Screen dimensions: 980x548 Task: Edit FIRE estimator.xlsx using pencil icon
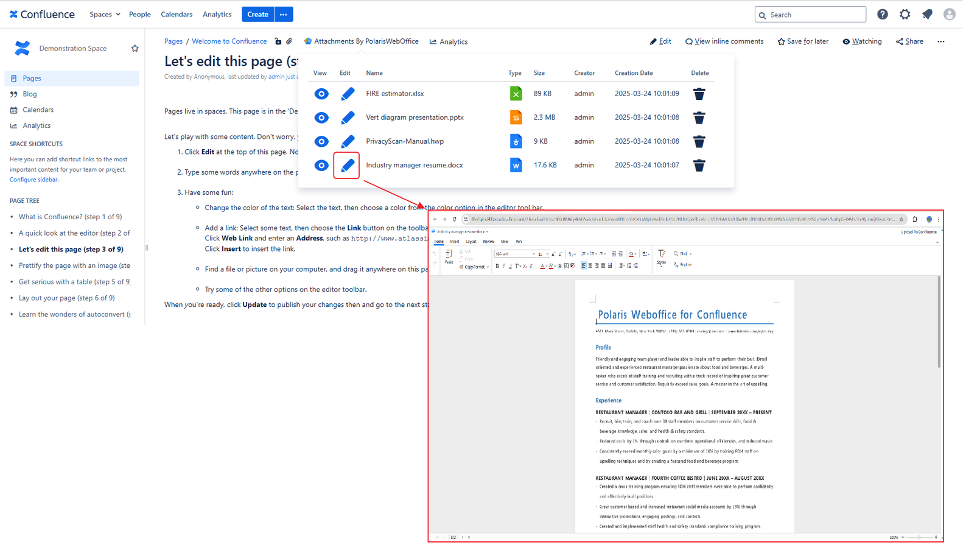click(x=348, y=94)
